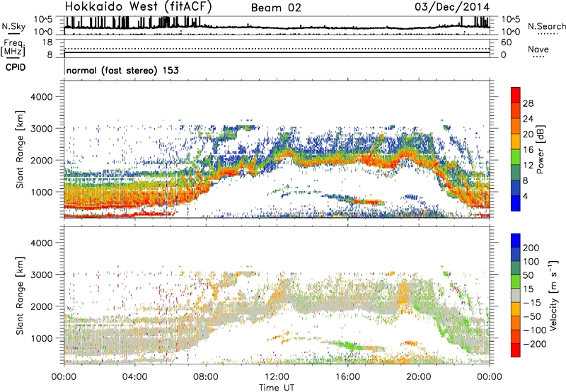Click the 'normal (fast stereo) 153' mode text
Viewport: 566px width, 392px height.
pos(122,70)
